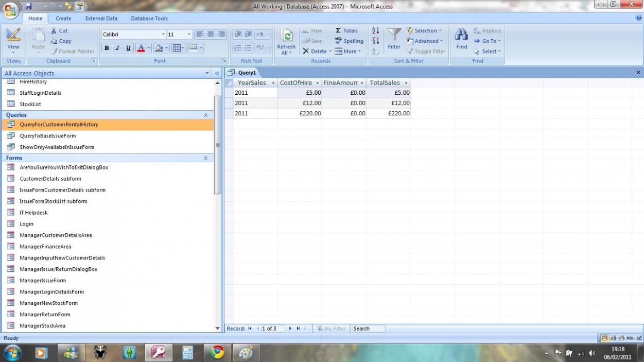Switch views with the View button
Viewport: 644px width, 362px height.
point(13,41)
